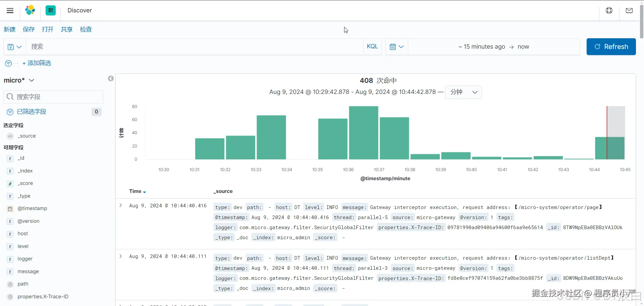Open the green space avatar menu
Screen dimensions: 644x306
(51, 10)
